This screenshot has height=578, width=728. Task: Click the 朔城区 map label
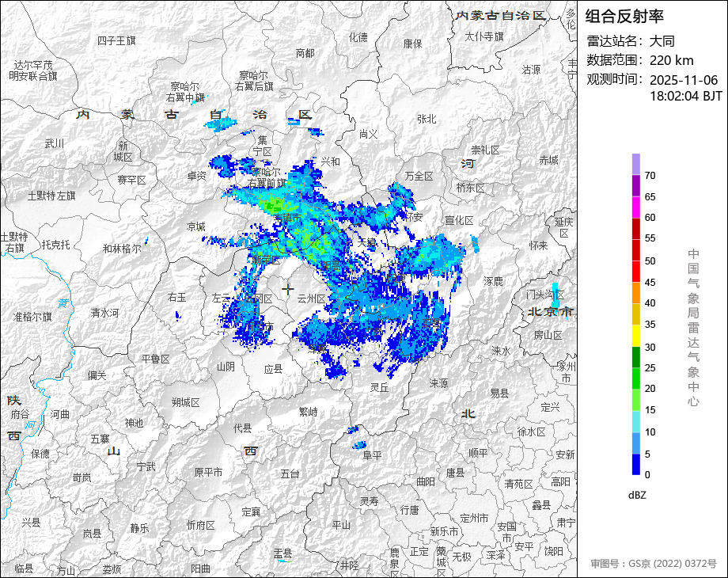[186, 402]
